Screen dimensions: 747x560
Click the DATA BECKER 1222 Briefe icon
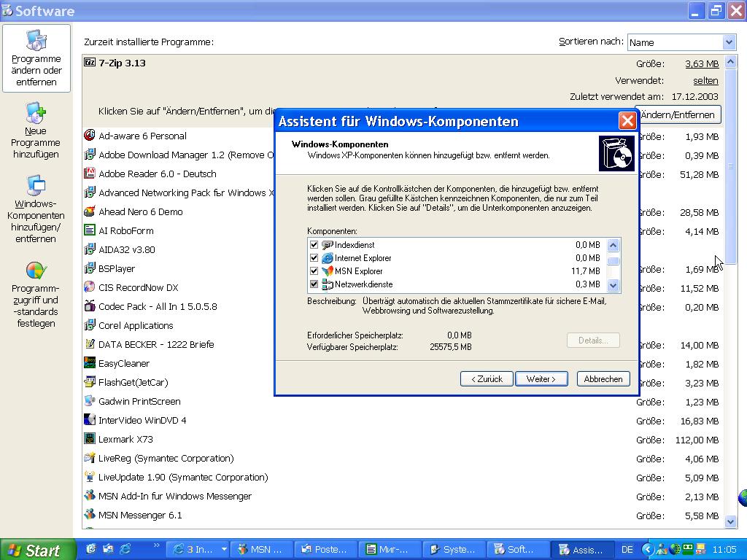(90, 344)
